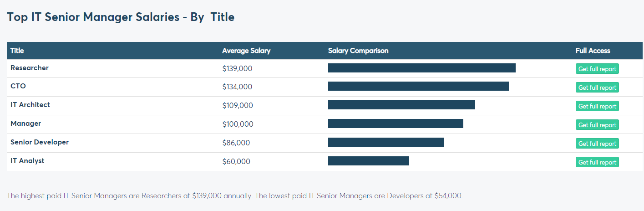Click Get full report for CTO

point(597,87)
